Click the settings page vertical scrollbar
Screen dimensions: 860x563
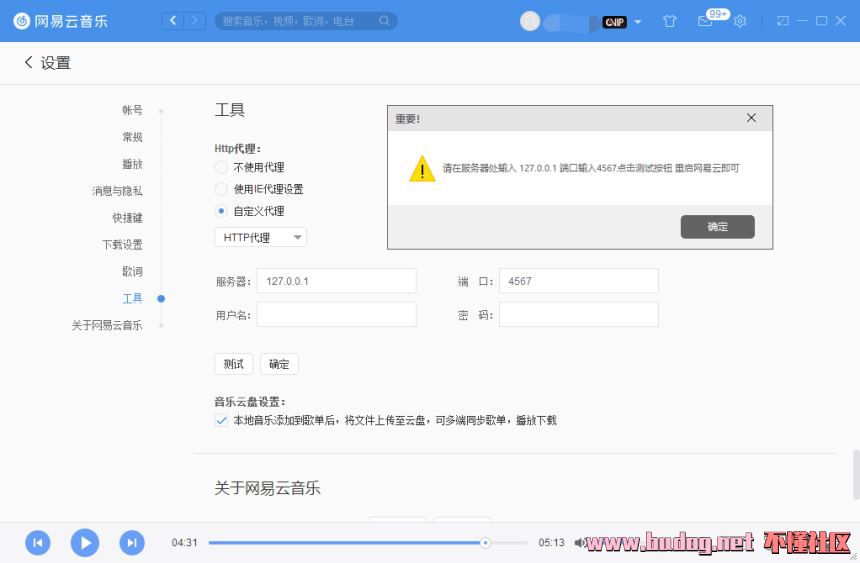(856, 475)
